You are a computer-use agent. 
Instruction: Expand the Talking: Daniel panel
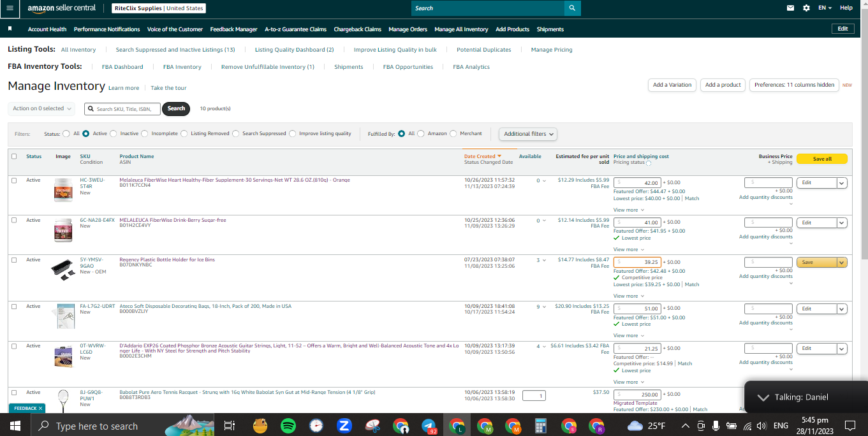tap(763, 397)
